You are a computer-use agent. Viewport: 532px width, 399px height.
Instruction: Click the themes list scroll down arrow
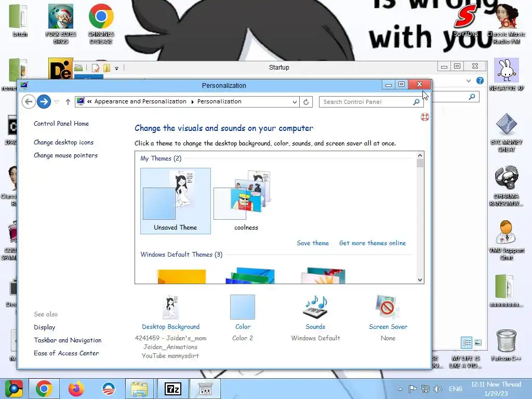click(420, 280)
